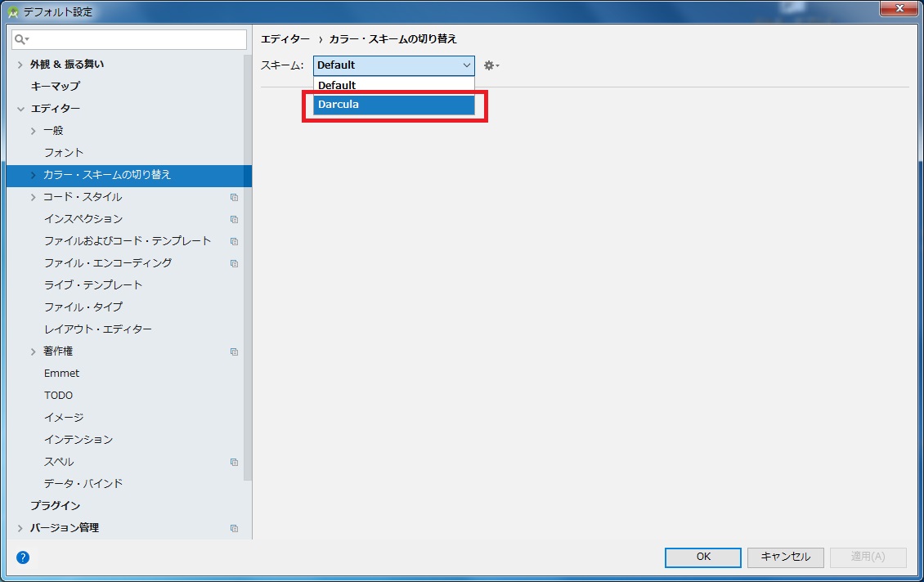Image resolution: width=924 pixels, height=582 pixels.
Task: Click the project-level icon beside スペル
Action: (234, 463)
